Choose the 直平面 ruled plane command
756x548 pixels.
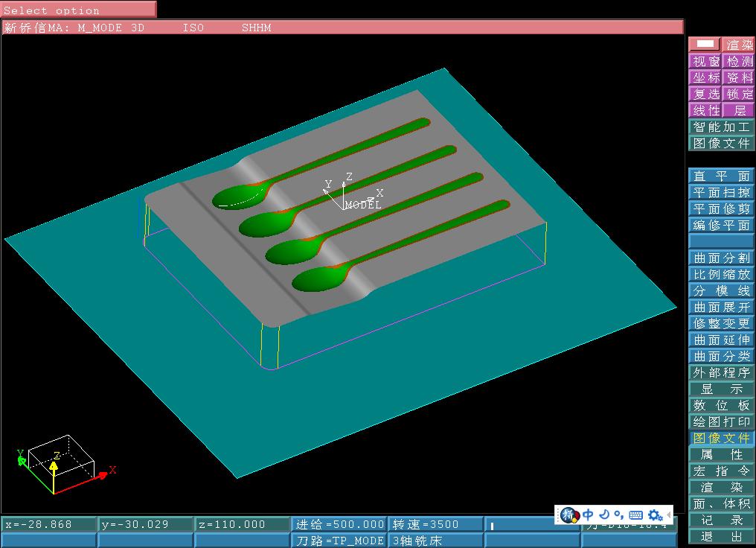pyautogui.click(x=721, y=176)
